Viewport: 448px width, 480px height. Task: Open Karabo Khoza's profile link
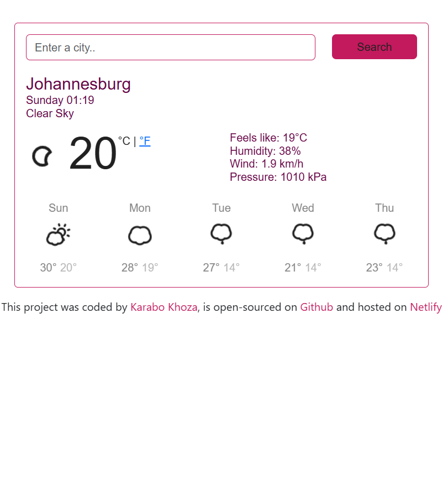(164, 307)
